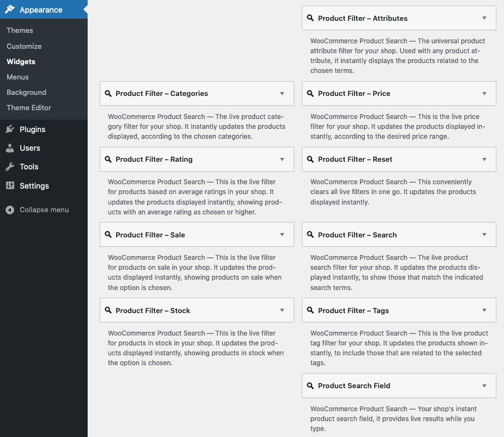Viewport: 504px width, 437px height.
Task: Expand the Product Filter – Tags widget arrow
Action: tap(484, 310)
